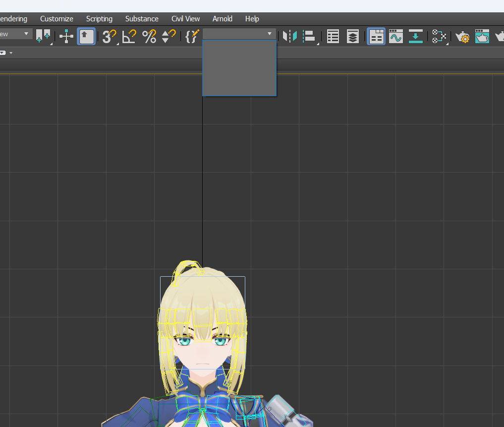Open the Schematic View icon
504x427 pixels.
click(x=415, y=36)
